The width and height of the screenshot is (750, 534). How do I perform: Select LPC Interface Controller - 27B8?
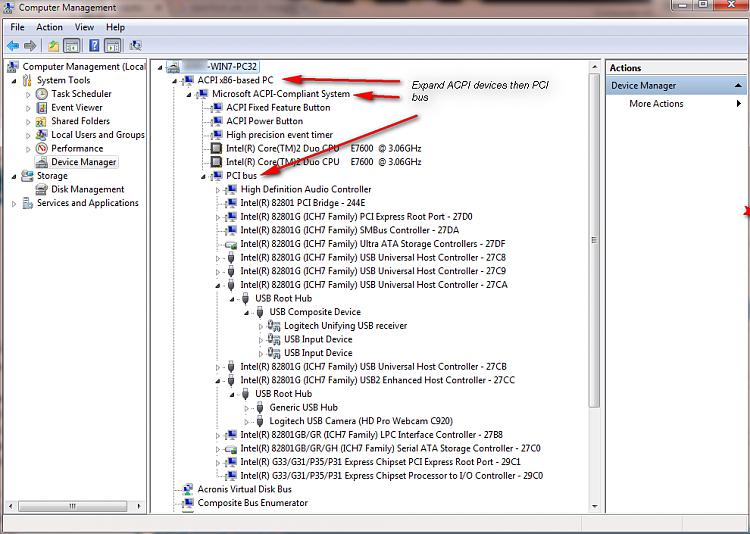coord(372,435)
